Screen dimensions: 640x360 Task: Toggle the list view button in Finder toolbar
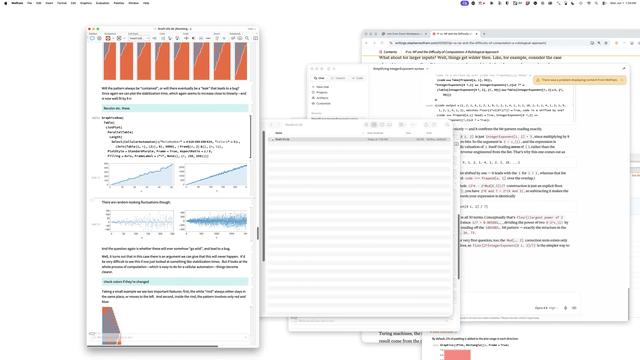(x=374, y=125)
